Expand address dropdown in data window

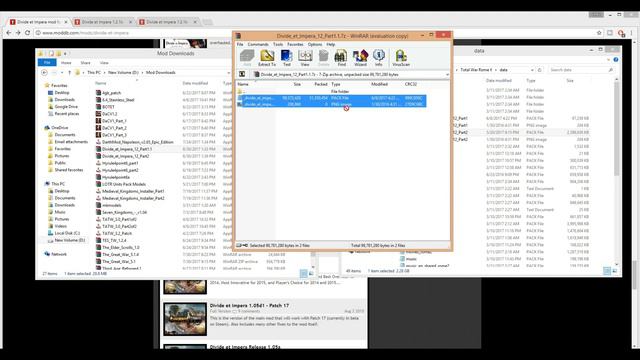coord(532,70)
